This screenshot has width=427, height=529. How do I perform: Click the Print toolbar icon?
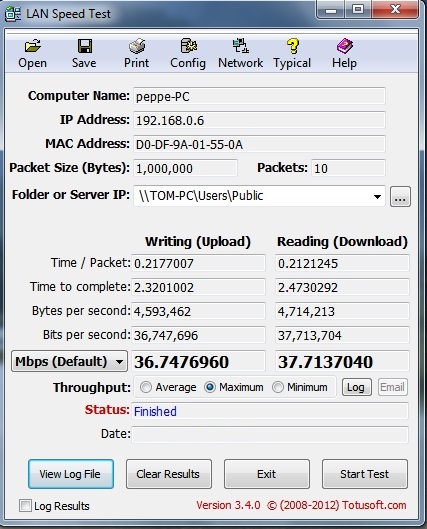click(137, 46)
